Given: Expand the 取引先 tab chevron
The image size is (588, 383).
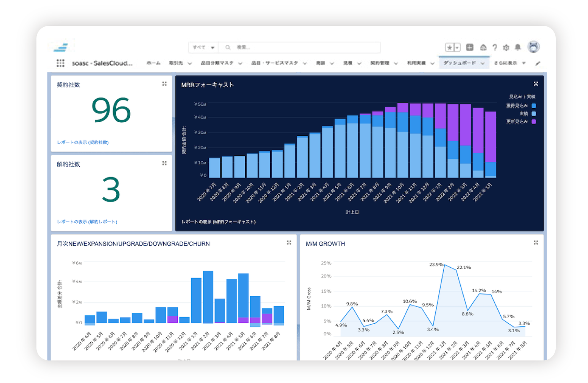Looking at the screenshot, I should tap(189, 63).
